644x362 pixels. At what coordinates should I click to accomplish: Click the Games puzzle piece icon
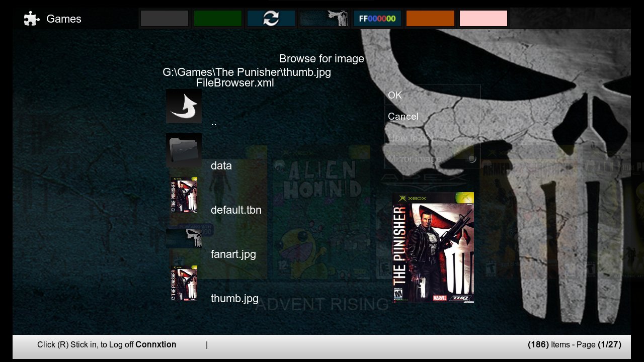click(32, 19)
